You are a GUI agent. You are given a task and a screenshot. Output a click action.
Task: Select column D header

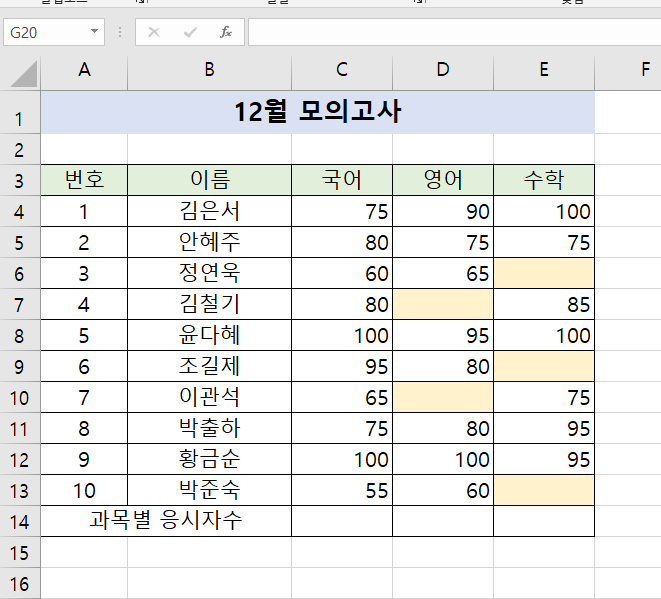pos(443,70)
